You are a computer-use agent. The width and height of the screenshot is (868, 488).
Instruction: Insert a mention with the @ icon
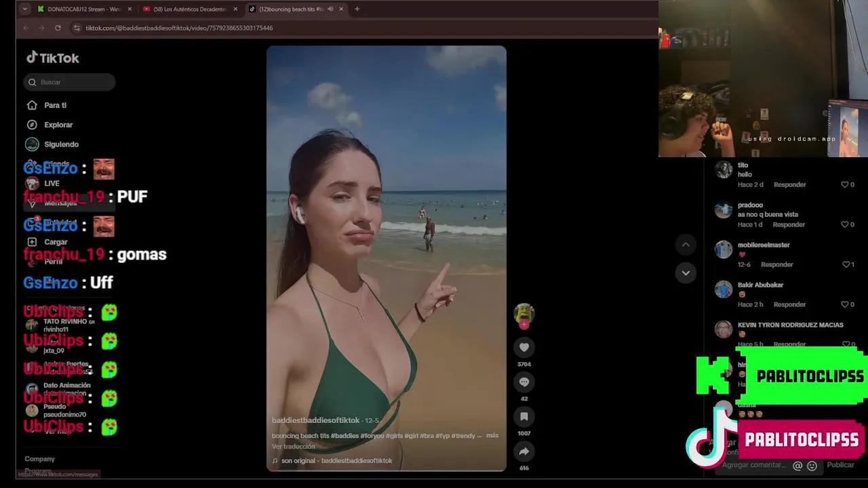click(797, 466)
